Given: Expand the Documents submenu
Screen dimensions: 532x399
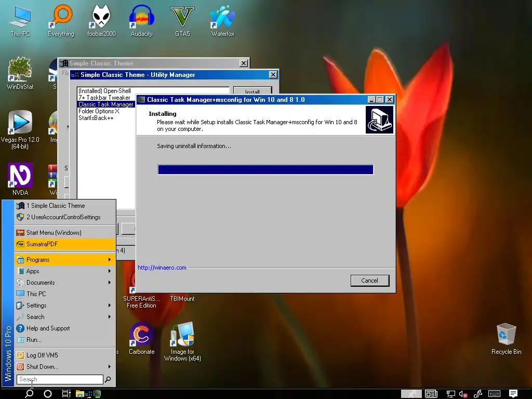Looking at the screenshot, I should [x=65, y=282].
